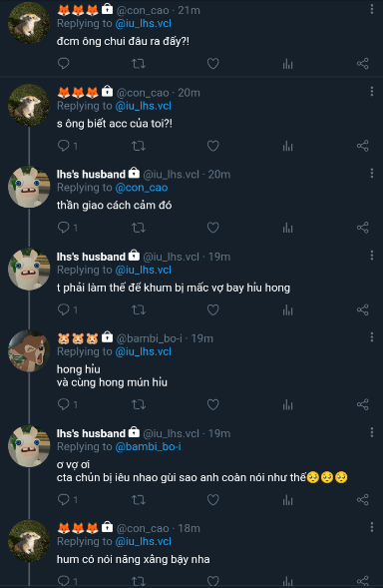
Task: Like the "hong hỉu và cũng hong mún hỉu" tweet
Action: pyautogui.click(x=212, y=404)
